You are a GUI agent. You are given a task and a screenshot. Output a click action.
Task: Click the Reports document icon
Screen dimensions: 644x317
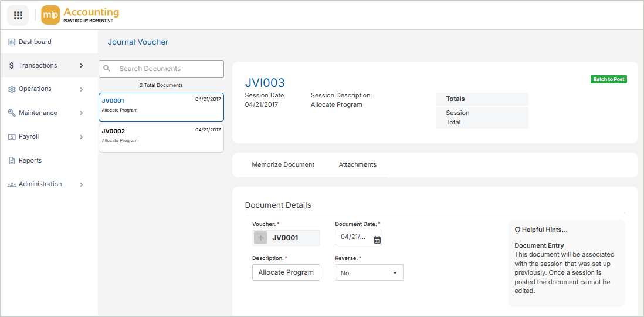click(x=12, y=161)
